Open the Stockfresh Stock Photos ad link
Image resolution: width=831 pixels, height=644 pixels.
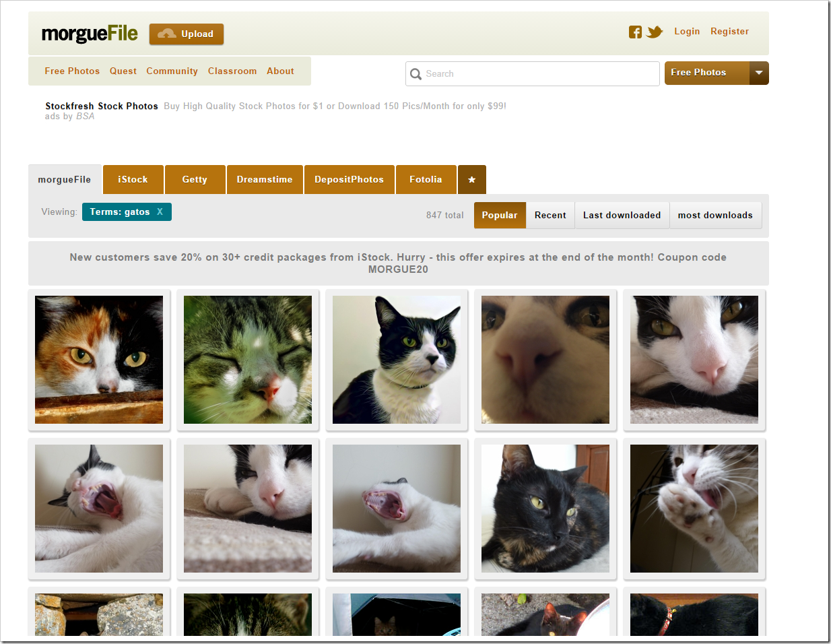(x=102, y=106)
